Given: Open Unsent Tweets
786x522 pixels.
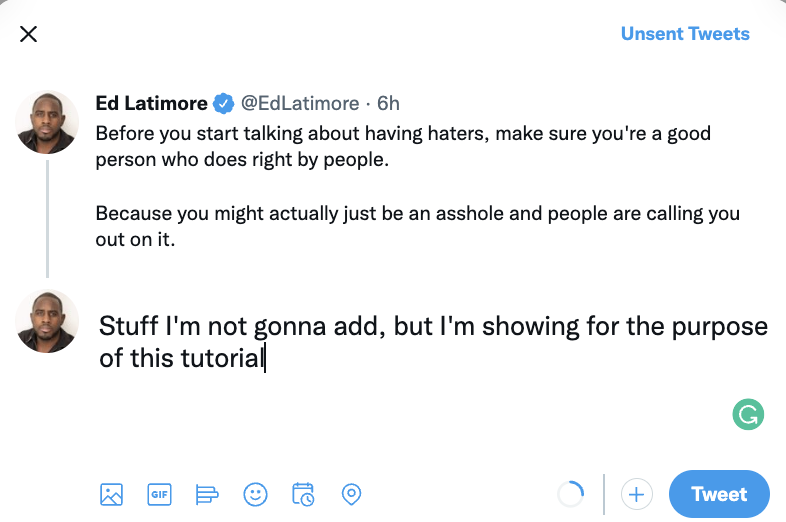Looking at the screenshot, I should click(x=685, y=34).
